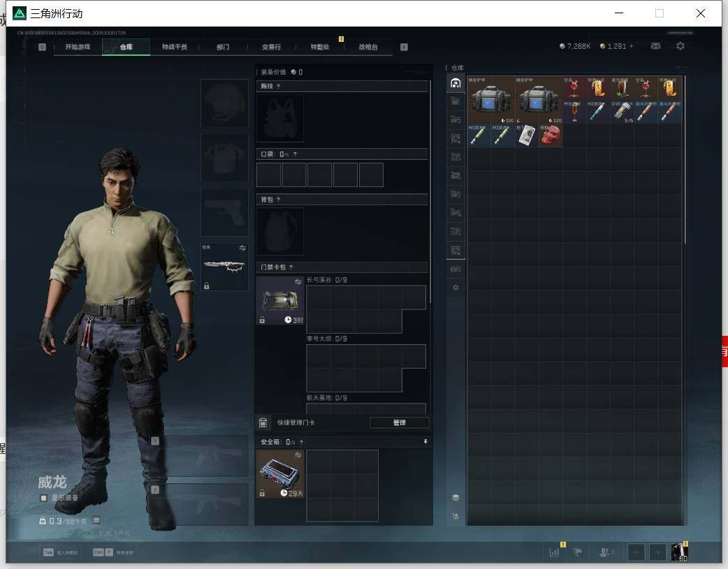Click the 管理 button for door cards
Viewport: 728px width, 569px height.
(400, 422)
